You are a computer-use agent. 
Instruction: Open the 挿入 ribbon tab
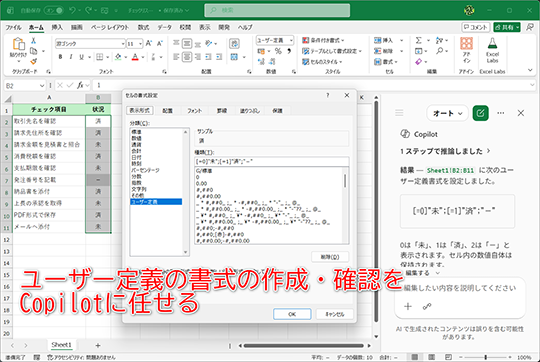click(x=57, y=27)
